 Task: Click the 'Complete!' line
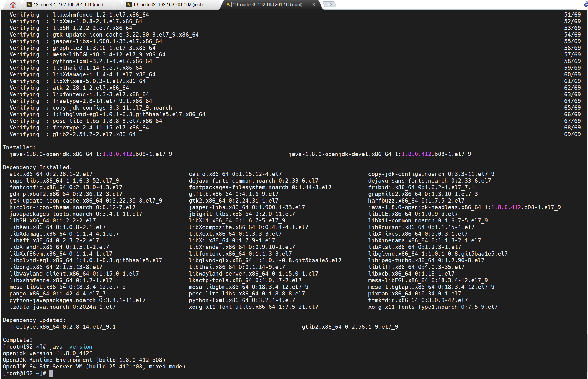[x=17, y=340]
